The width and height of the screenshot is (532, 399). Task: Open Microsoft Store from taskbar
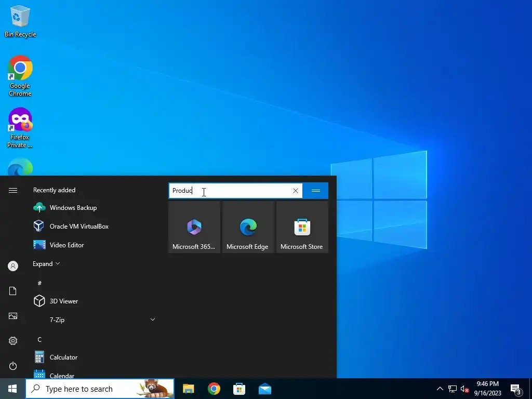pos(239,389)
